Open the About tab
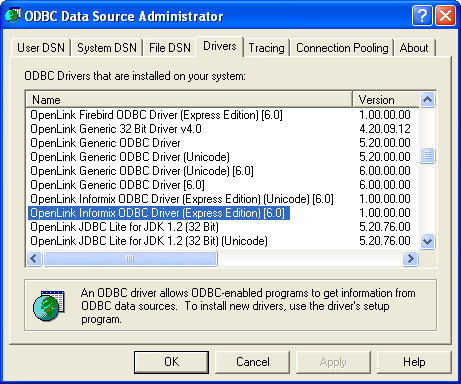Screen dimensions: 461x384 414,48
